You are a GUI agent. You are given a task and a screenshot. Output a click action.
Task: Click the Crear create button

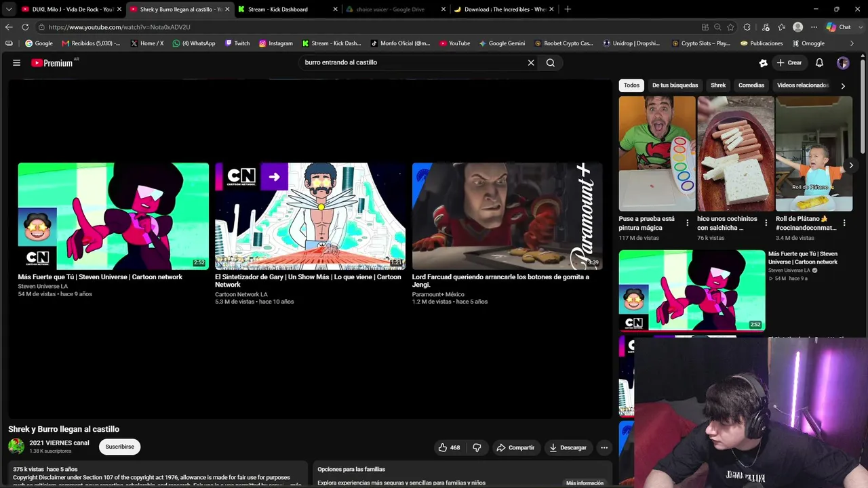coord(789,62)
